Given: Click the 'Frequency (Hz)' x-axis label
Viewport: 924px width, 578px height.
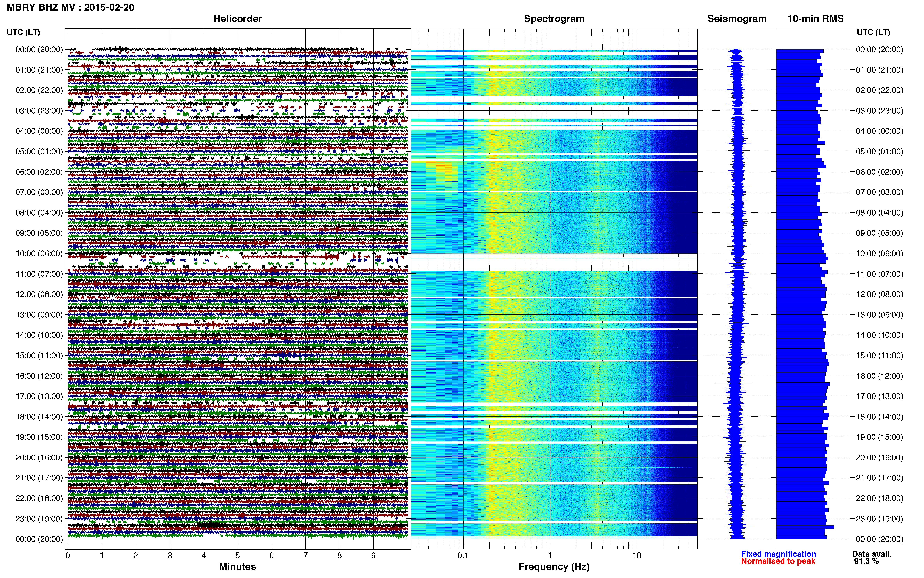Looking at the screenshot, I should (x=554, y=566).
